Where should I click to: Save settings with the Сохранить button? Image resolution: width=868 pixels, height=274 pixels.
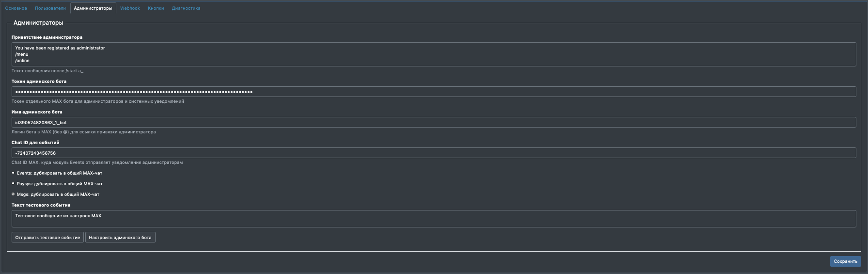click(x=845, y=261)
